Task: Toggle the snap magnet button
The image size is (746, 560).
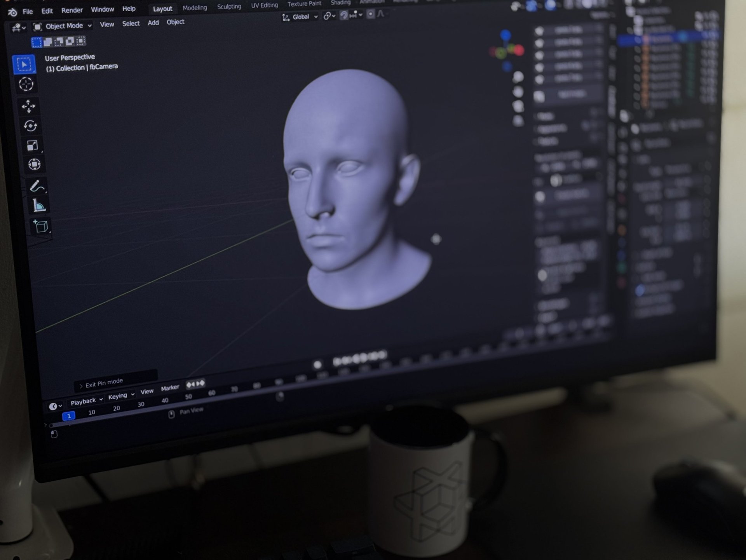Action: click(344, 15)
